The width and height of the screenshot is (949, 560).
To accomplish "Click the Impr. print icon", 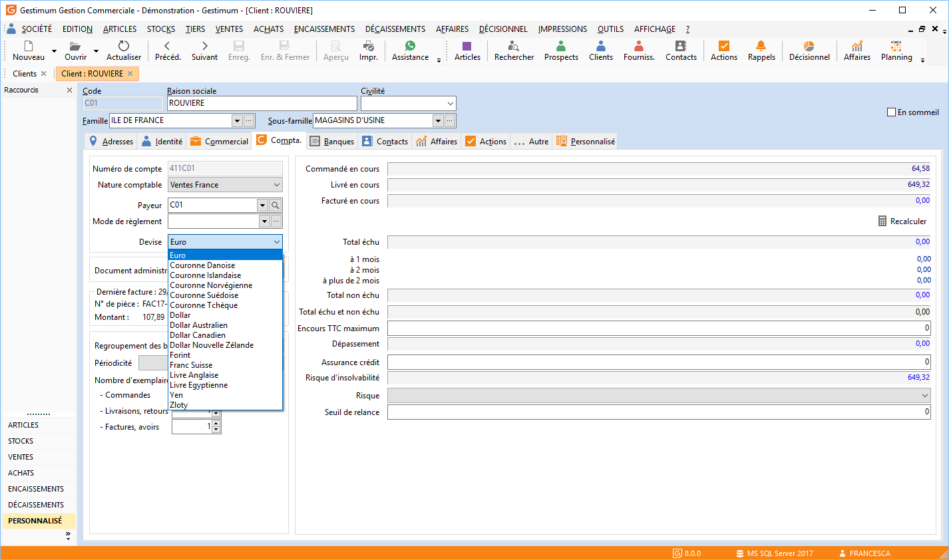I will [x=368, y=46].
